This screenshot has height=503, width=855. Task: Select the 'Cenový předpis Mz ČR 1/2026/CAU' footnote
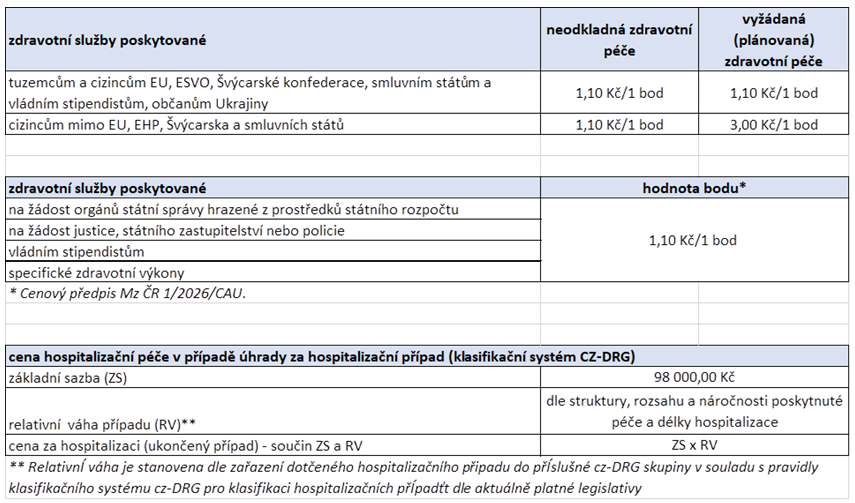click(126, 293)
